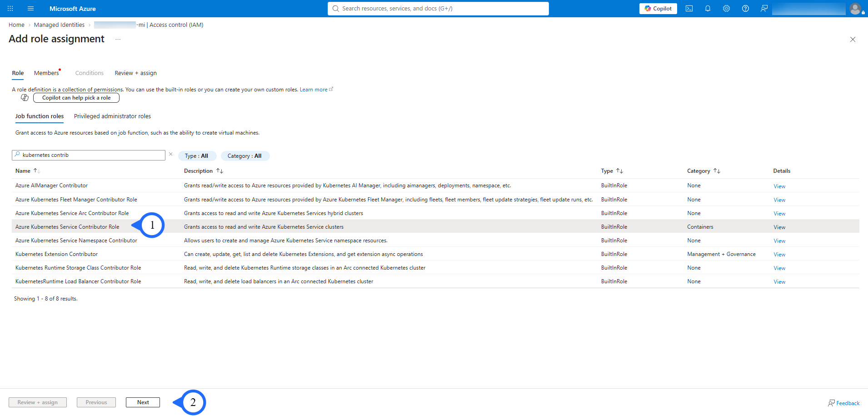The image size is (868, 416).
Task: Click in the global search resources field
Action: 438,9
